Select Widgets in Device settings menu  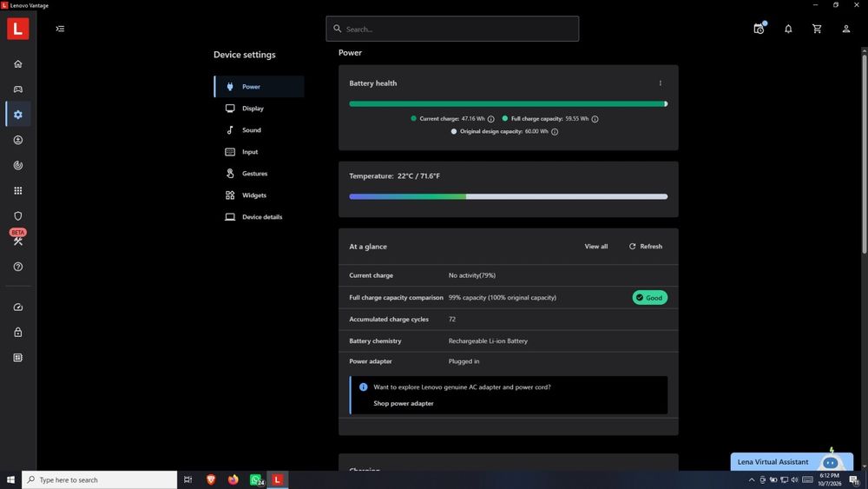coord(259,195)
